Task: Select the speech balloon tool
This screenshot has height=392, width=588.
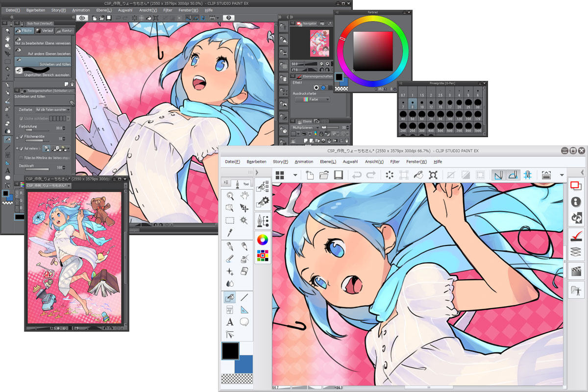Action: 244,322
